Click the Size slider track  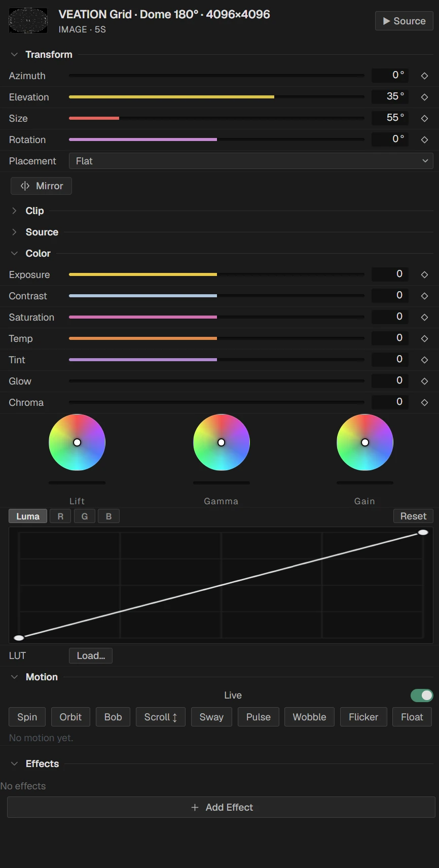point(216,118)
